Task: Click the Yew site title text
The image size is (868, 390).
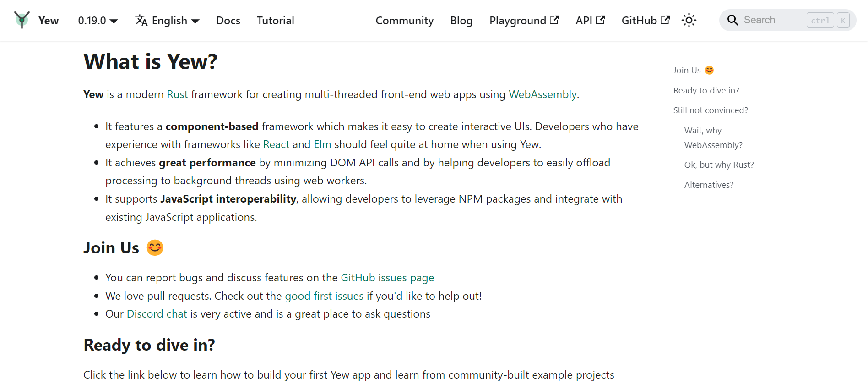Action: coord(49,21)
